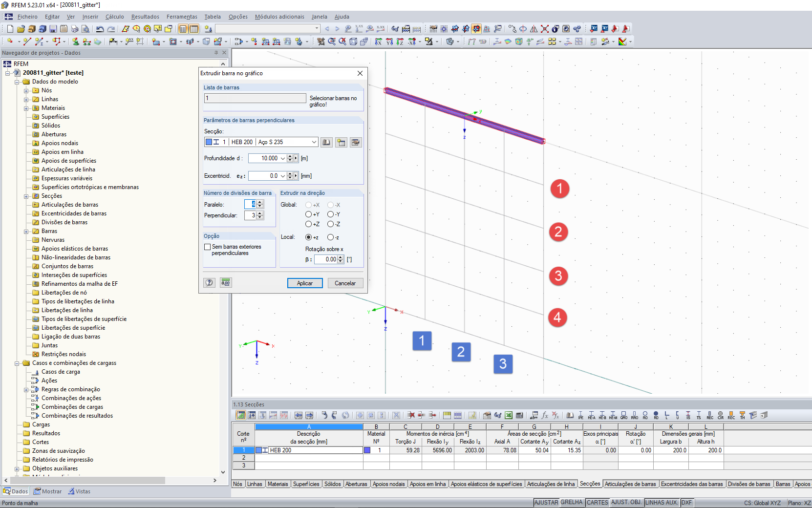The height and width of the screenshot is (508, 812).
Task: Open the Profundidade d value dropdown
Action: click(282, 158)
